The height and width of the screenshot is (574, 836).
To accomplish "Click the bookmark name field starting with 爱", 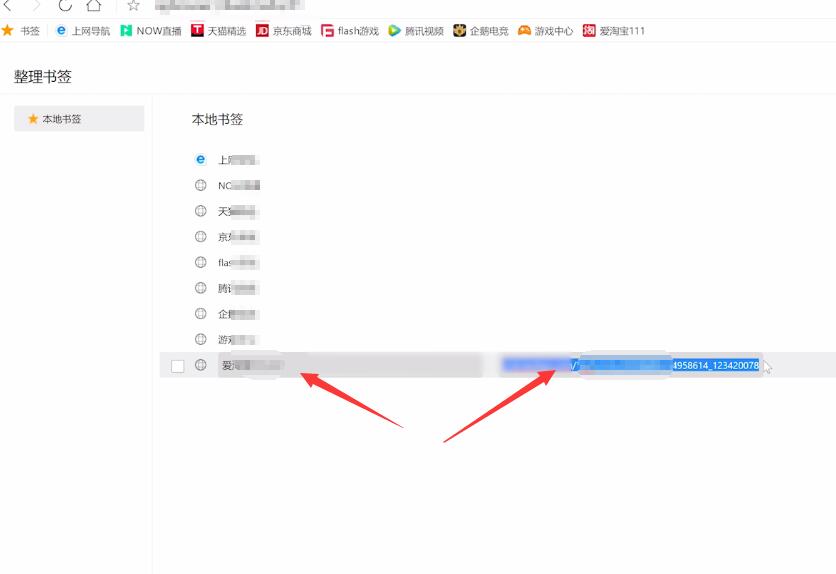I will click(x=350, y=365).
